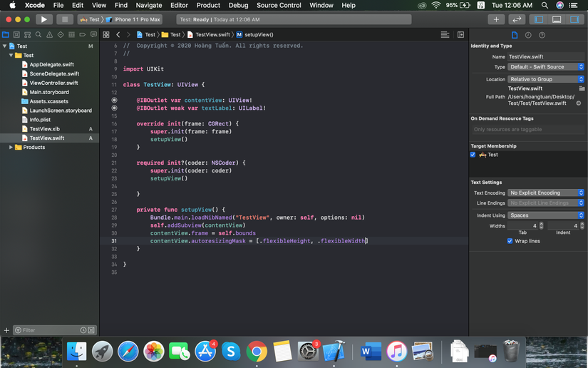The image size is (588, 368).
Task: Select ViewController.swift in navigator
Action: [53, 83]
